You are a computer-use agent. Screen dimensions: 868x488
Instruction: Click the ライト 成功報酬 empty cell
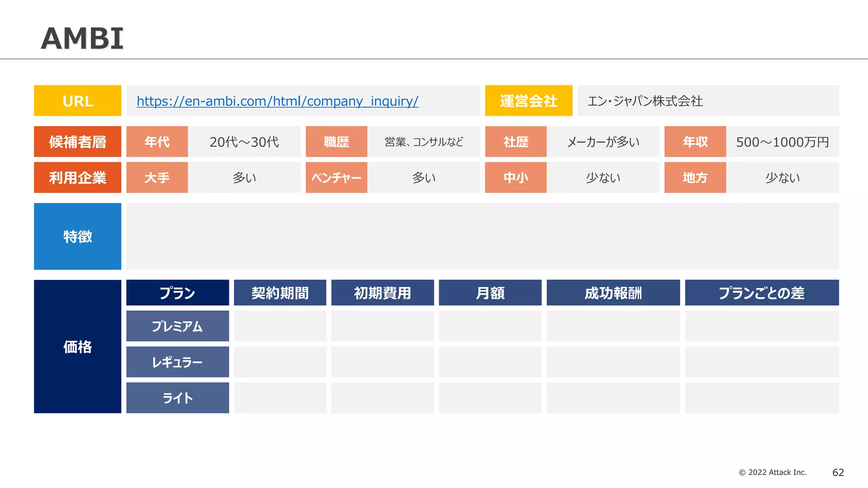(x=613, y=398)
